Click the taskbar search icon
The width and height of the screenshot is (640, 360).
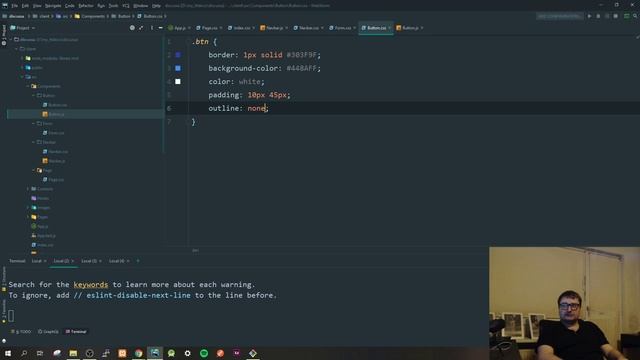point(24,353)
